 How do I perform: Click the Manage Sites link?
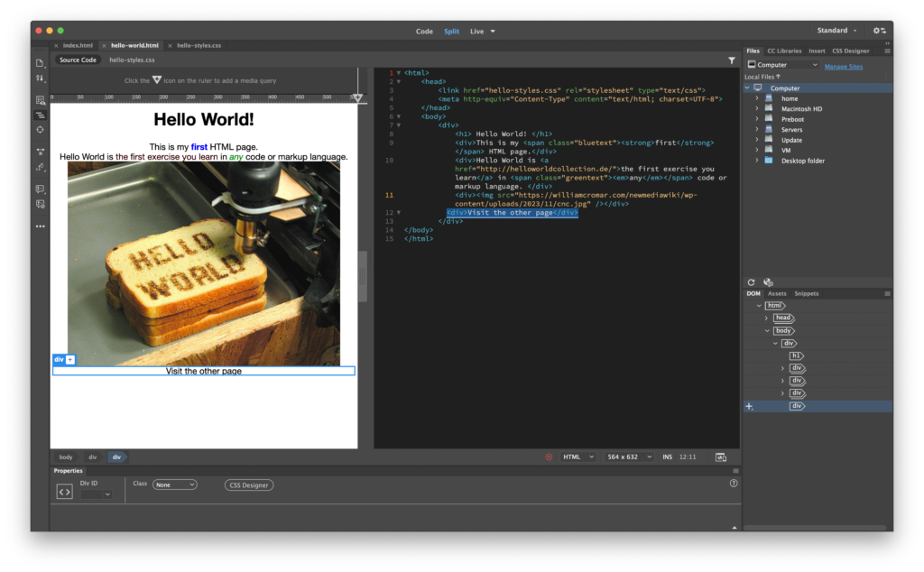[x=843, y=66]
